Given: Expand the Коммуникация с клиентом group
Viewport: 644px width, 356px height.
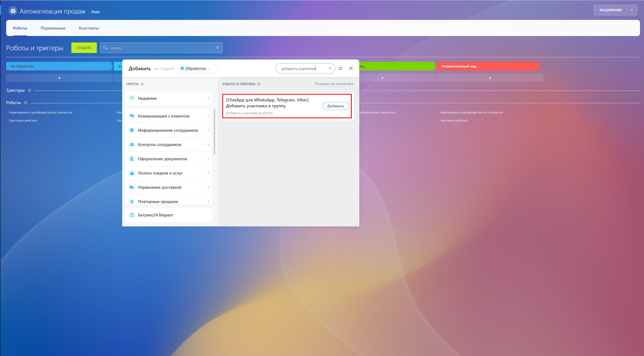Looking at the screenshot, I should [x=208, y=116].
